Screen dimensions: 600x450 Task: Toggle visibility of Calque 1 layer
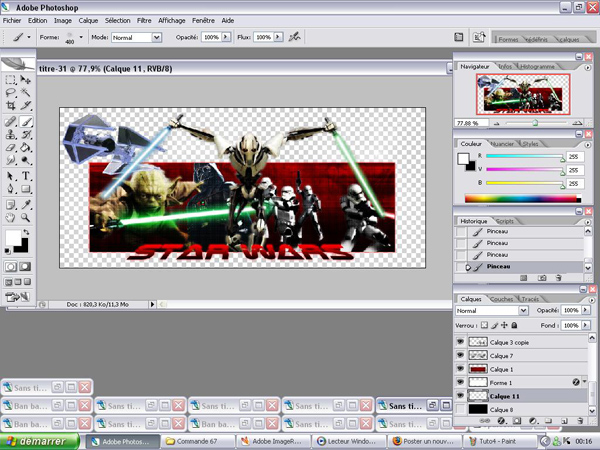point(460,369)
